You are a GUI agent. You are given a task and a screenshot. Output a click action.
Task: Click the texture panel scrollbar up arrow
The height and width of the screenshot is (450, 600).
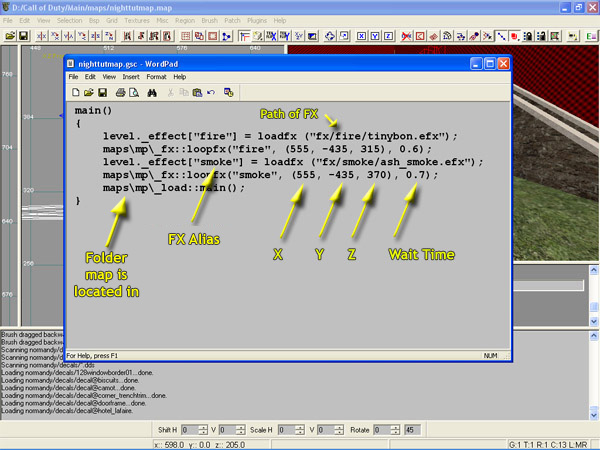coord(593,270)
